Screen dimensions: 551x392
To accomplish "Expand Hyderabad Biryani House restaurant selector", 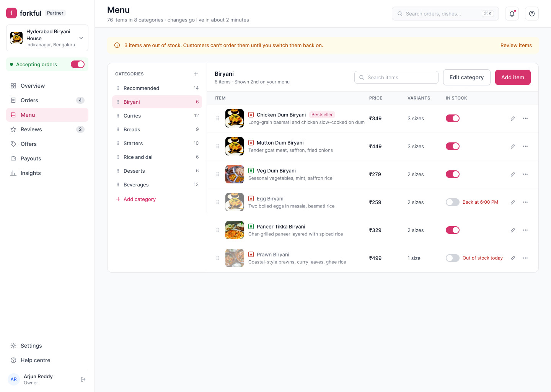I will (x=47, y=38).
